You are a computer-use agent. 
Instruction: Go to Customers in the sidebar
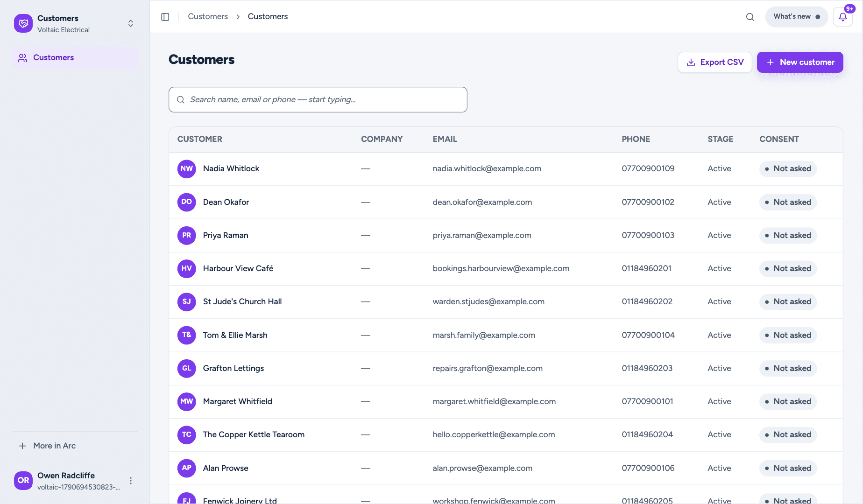75,58
